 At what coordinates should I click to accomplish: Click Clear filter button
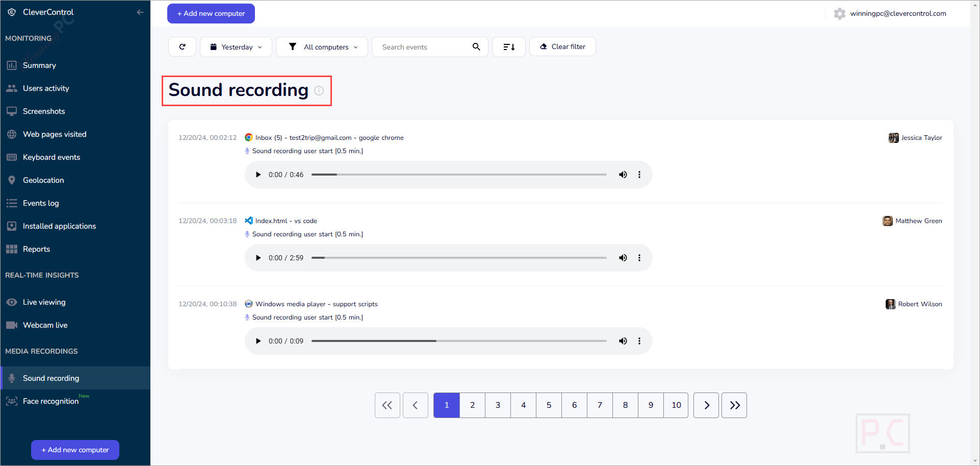tap(562, 46)
